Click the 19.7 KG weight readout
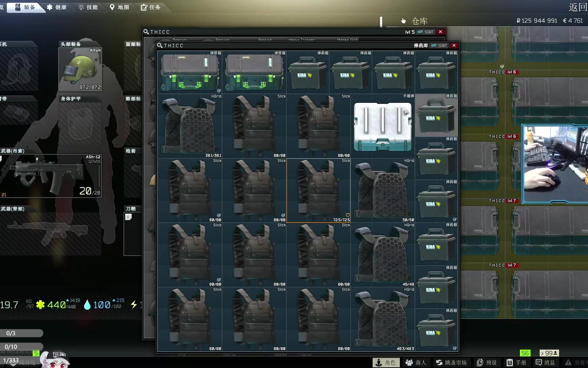 point(17,304)
